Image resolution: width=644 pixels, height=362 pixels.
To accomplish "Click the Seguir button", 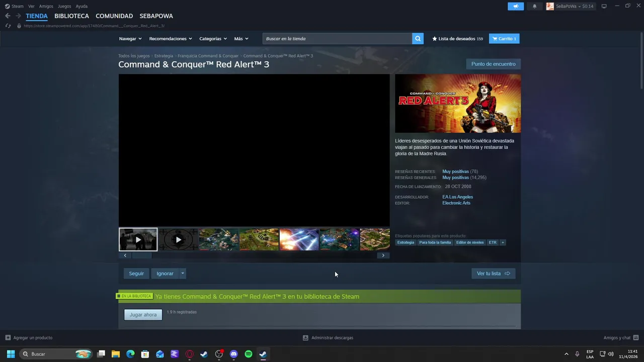I will pyautogui.click(x=136, y=274).
